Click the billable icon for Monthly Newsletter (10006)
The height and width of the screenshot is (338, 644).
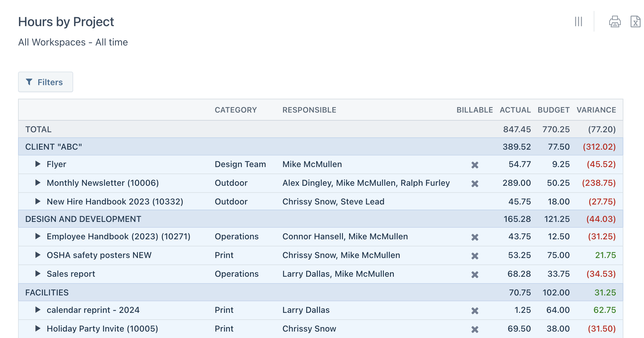click(x=474, y=183)
